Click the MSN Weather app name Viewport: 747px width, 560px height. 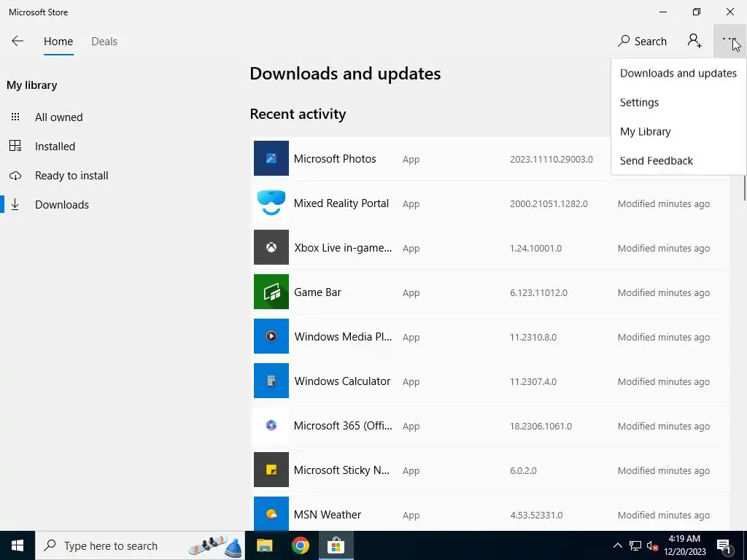tap(328, 515)
